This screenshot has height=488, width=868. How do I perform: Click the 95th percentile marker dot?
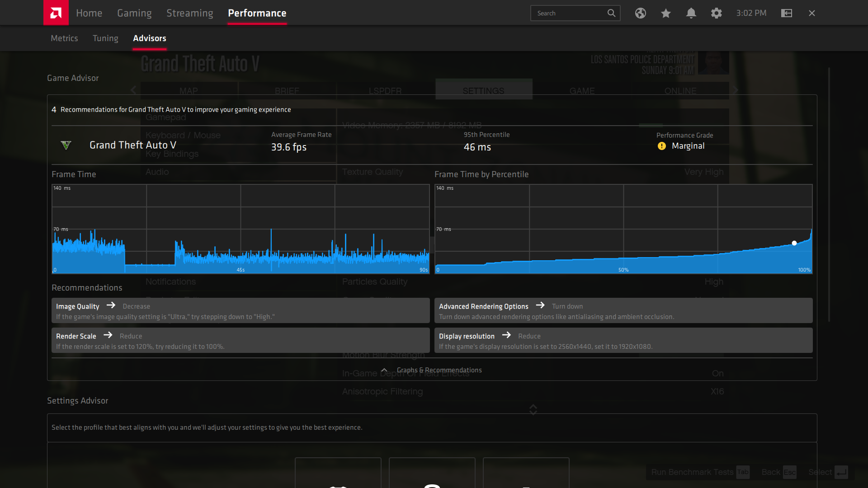click(x=794, y=243)
